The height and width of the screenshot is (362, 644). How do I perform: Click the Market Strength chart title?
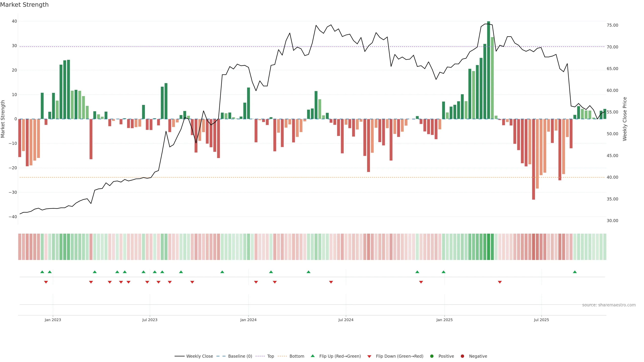[24, 5]
